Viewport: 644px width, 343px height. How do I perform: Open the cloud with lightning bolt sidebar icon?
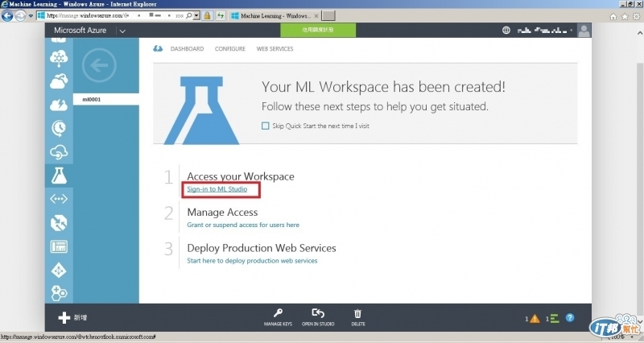pos(59,105)
